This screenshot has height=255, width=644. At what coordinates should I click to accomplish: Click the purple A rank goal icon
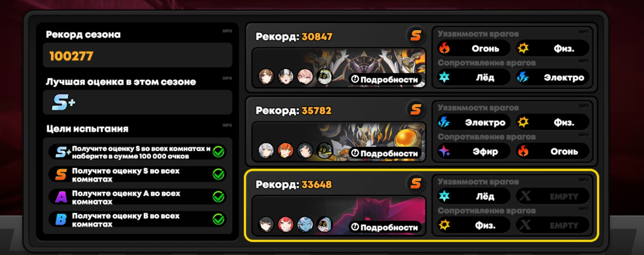click(x=61, y=197)
